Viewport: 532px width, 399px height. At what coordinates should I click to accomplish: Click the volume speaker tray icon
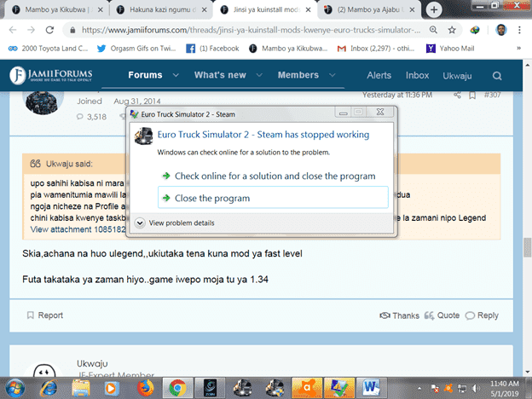[476, 388]
